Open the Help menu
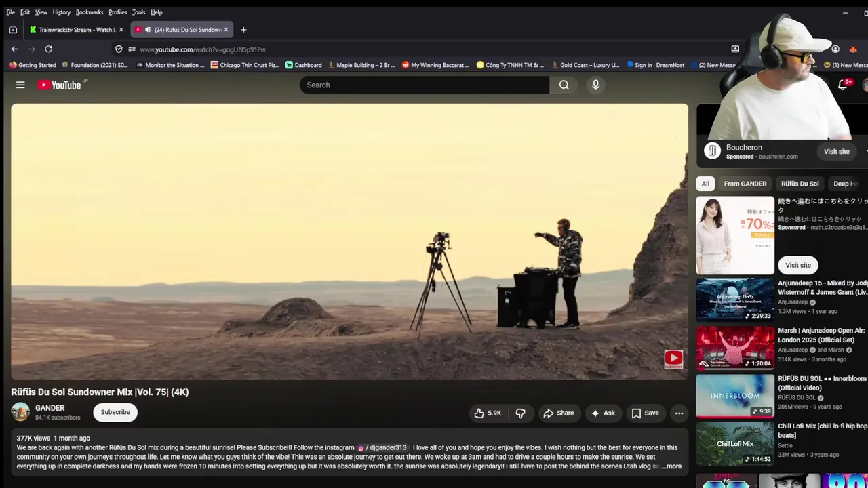Image resolution: width=868 pixels, height=488 pixels. pos(157,12)
